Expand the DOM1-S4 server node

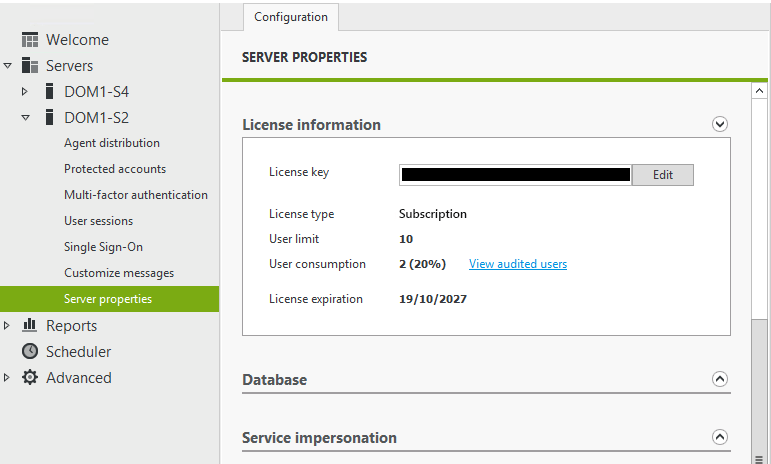25,91
